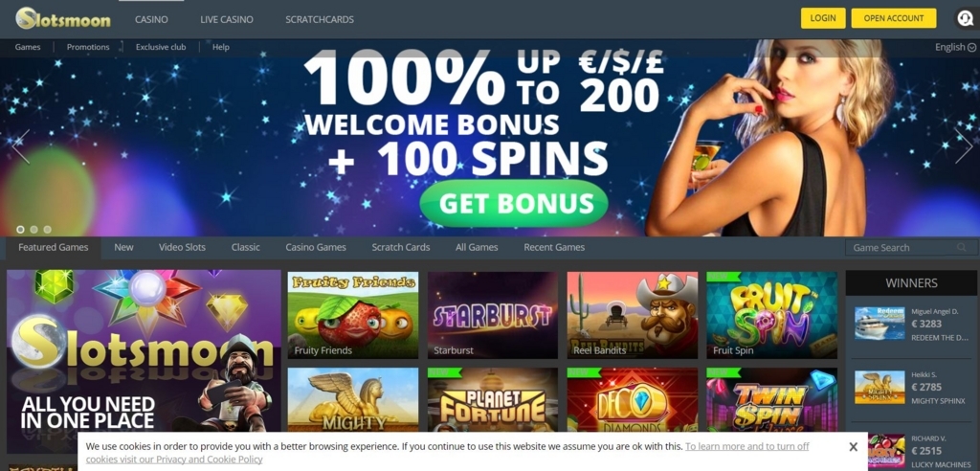Viewport: 980px width, 471px height.
Task: Select the third carousel dot indicator
Action: 48,230
